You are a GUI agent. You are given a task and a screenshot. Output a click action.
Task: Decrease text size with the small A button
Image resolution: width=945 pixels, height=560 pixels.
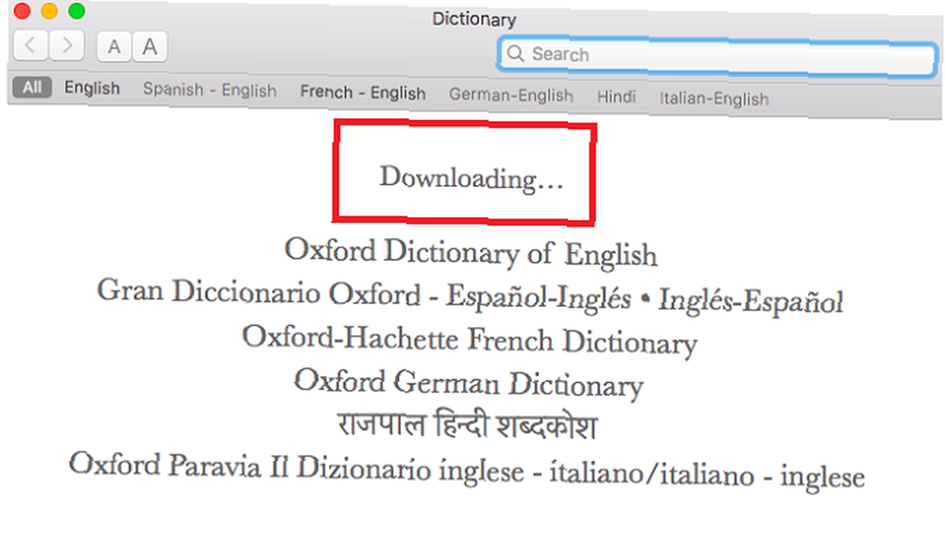click(x=114, y=46)
